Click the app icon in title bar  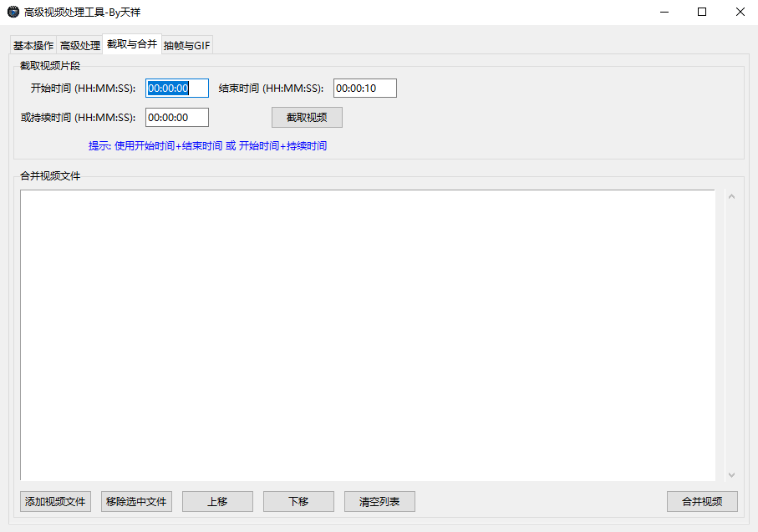[x=13, y=12]
